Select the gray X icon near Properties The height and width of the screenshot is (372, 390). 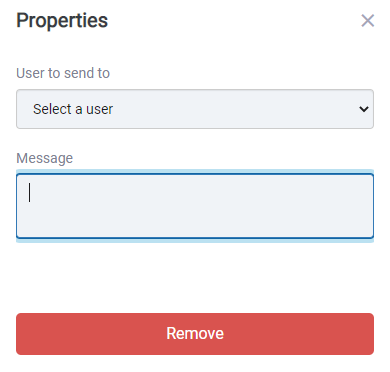(x=368, y=21)
